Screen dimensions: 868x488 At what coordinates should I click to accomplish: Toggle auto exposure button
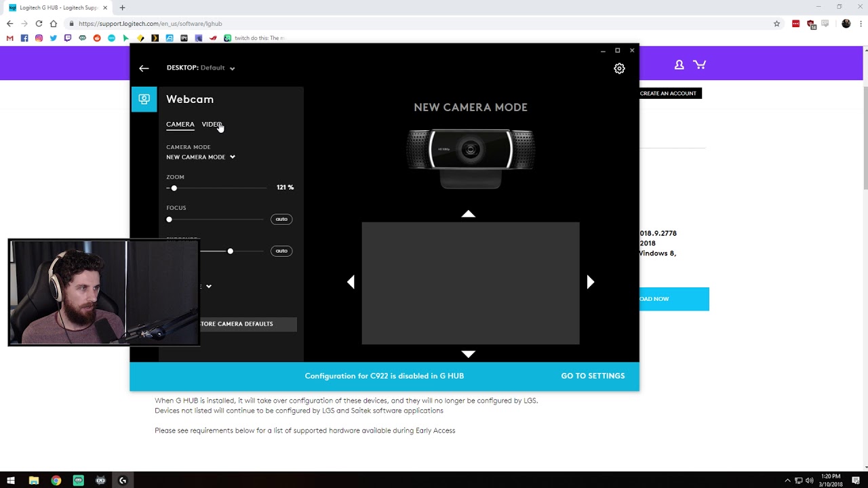(281, 251)
